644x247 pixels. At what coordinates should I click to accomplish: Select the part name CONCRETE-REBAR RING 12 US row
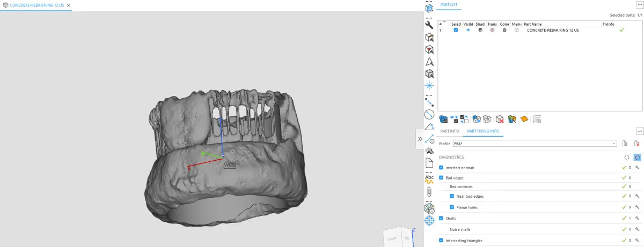coord(553,30)
